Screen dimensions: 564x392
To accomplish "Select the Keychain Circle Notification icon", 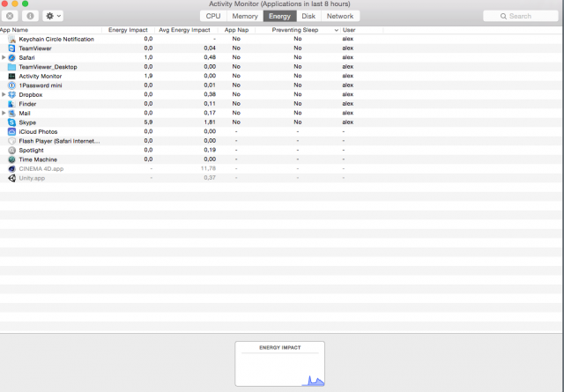I will pyautogui.click(x=11, y=39).
